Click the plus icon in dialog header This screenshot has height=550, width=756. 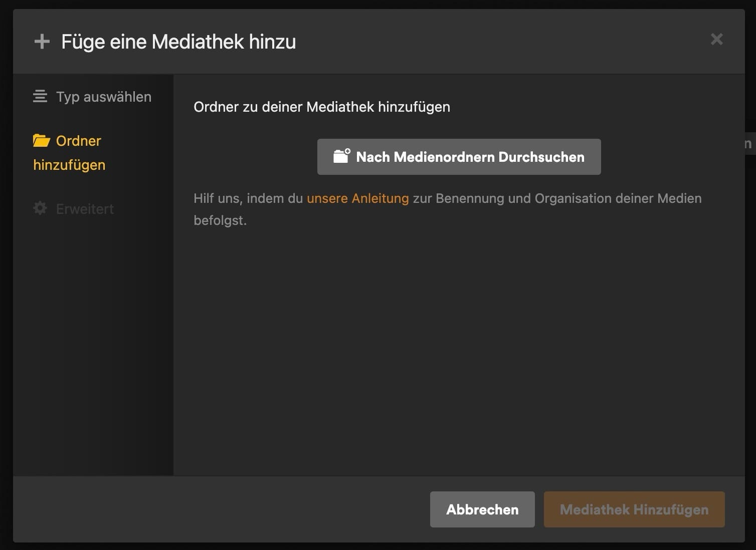(42, 42)
